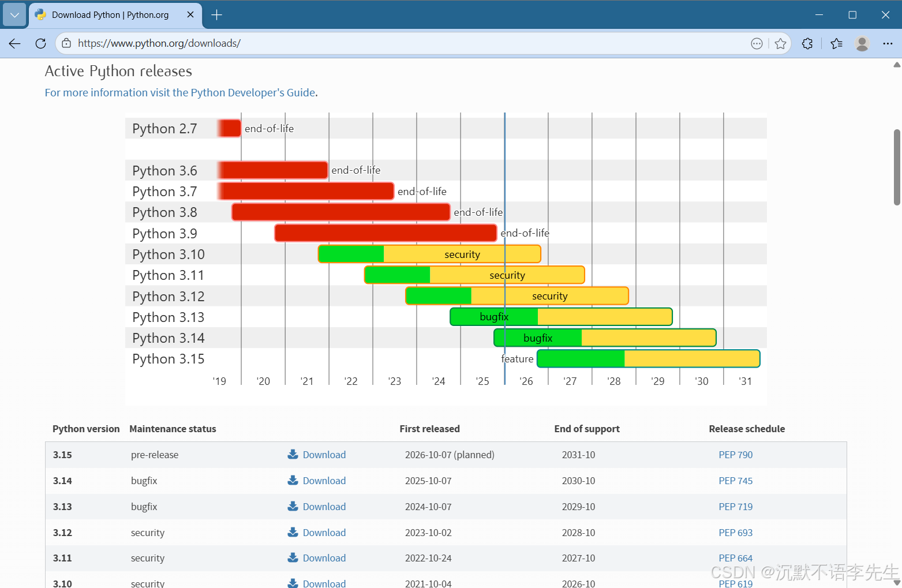902x588 pixels.
Task: Open browser settings and more menu
Action: tap(888, 43)
